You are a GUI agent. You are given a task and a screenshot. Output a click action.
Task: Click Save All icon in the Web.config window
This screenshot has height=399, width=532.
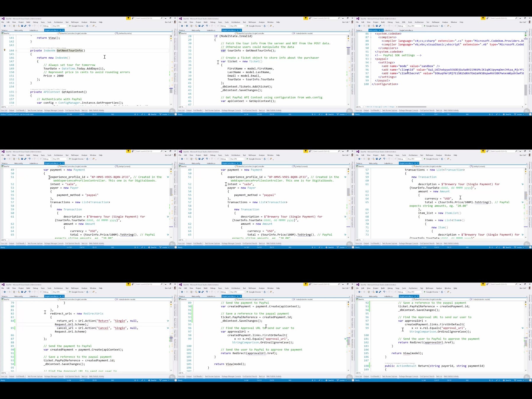[x=380, y=26]
